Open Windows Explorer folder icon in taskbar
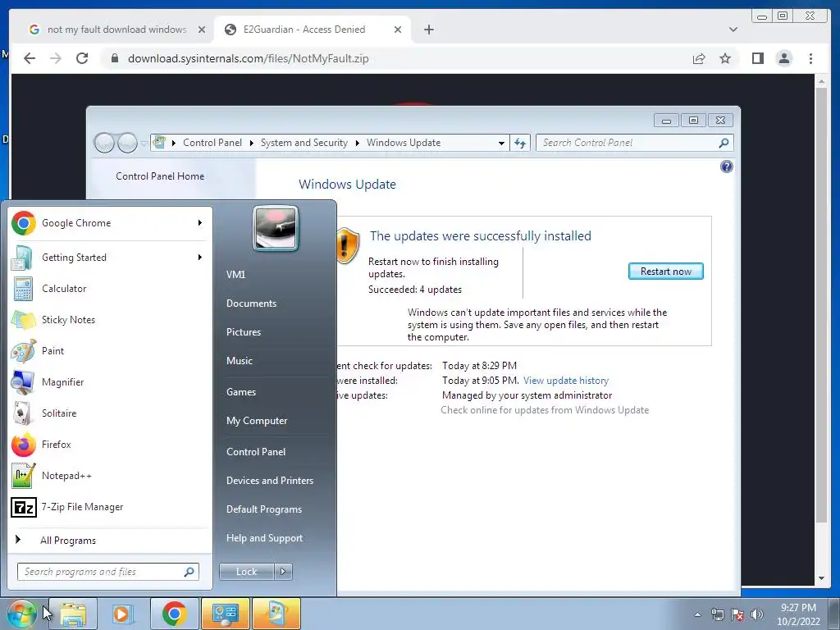 click(x=73, y=614)
